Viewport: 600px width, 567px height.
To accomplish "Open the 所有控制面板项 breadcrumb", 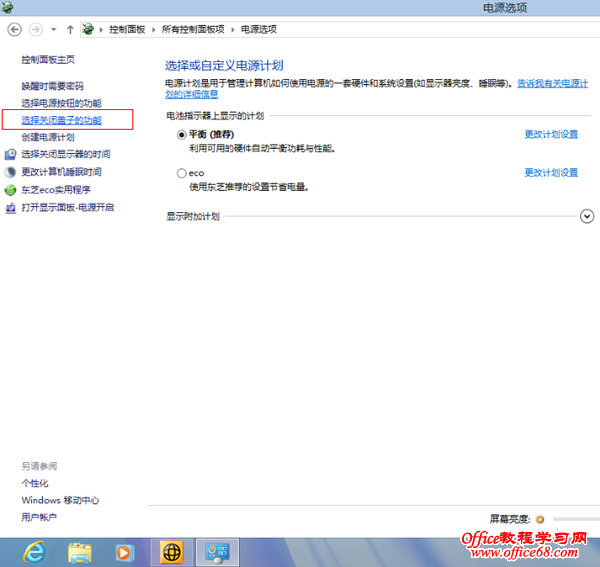I will click(193, 29).
